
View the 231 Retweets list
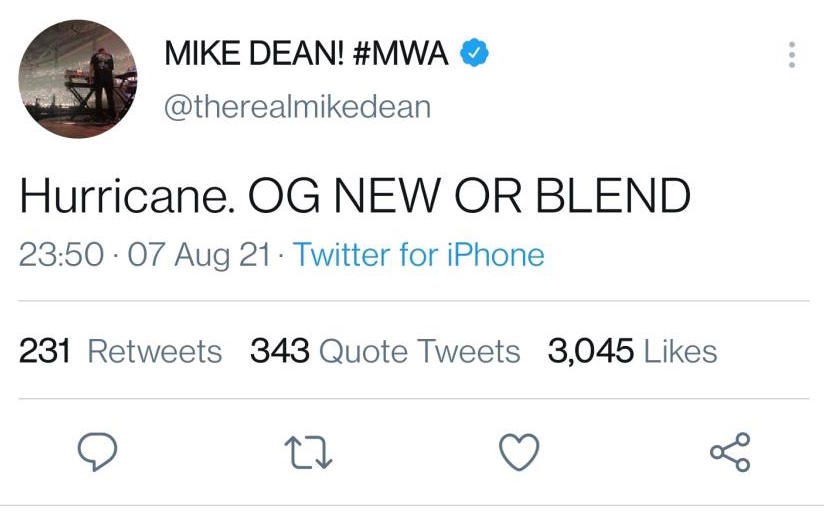pos(121,351)
